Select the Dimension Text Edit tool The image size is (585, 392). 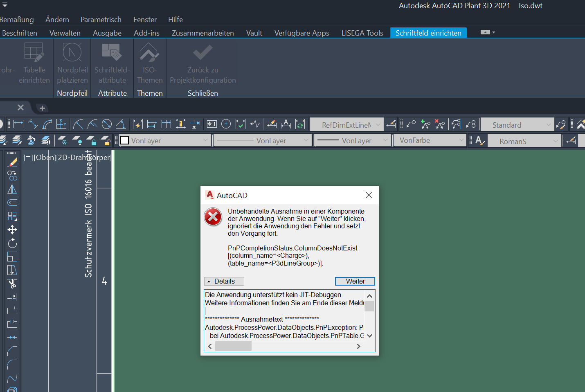click(286, 124)
